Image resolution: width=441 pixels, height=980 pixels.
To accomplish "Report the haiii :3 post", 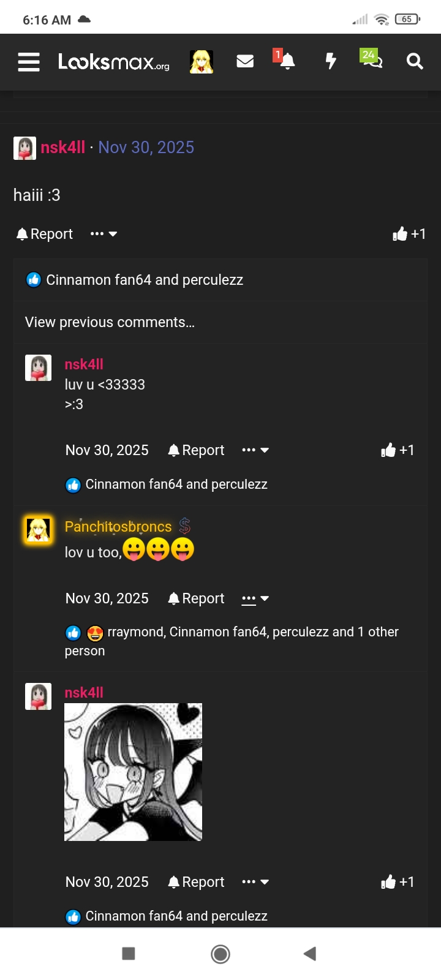I will point(43,233).
